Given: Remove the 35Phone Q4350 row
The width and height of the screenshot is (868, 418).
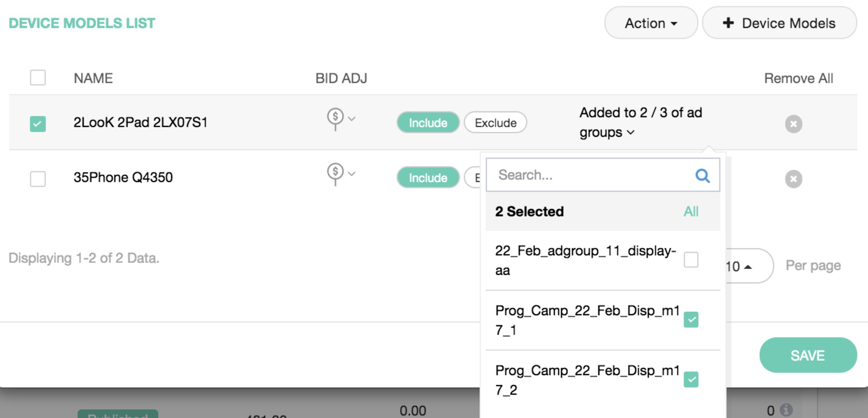Looking at the screenshot, I should 794,179.
